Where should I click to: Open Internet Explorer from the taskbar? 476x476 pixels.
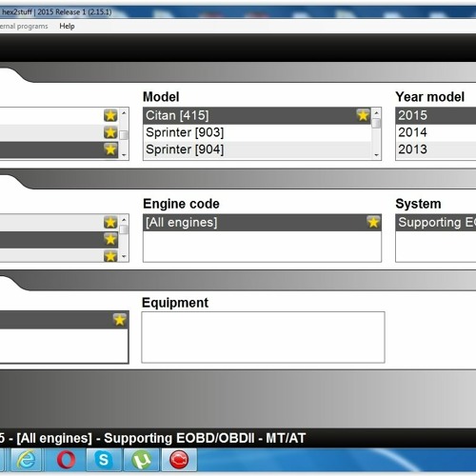tap(27, 460)
